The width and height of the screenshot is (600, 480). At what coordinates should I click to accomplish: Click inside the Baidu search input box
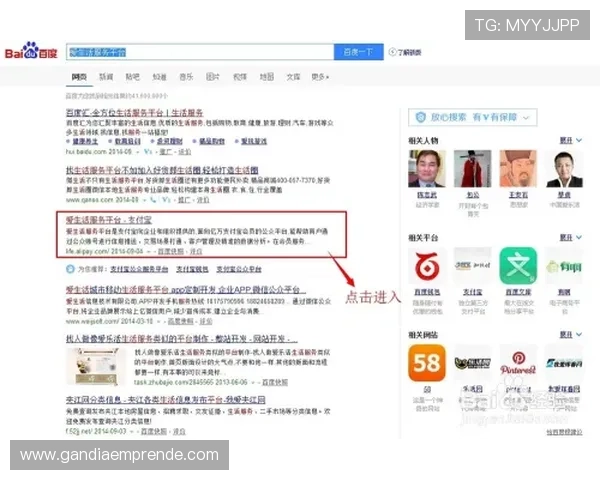[200, 52]
